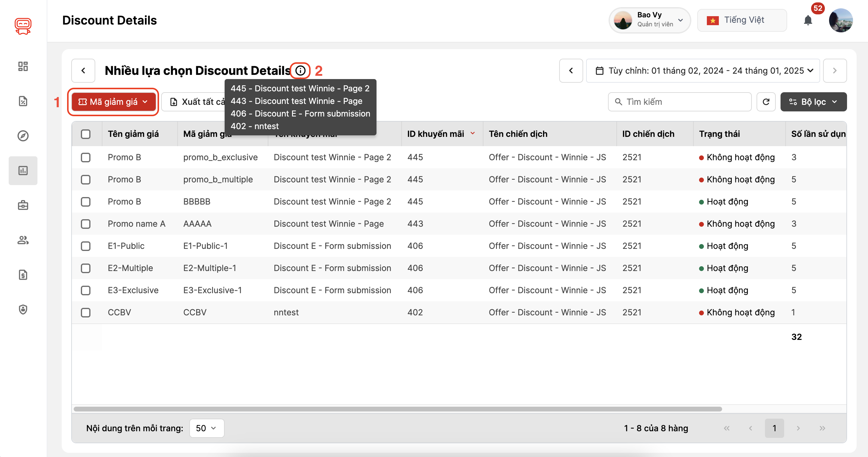Check the promo_b_exclusive row checkbox
The image size is (868, 457).
click(x=86, y=158)
